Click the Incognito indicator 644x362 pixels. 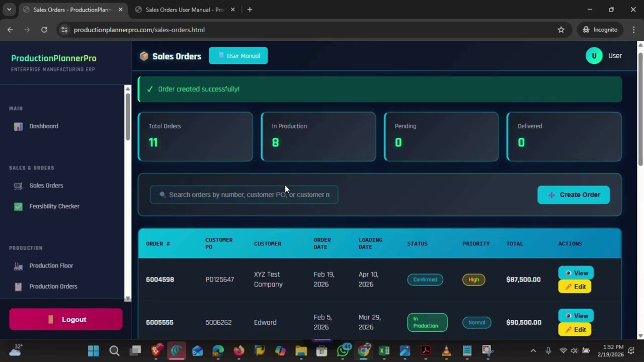[600, 30]
